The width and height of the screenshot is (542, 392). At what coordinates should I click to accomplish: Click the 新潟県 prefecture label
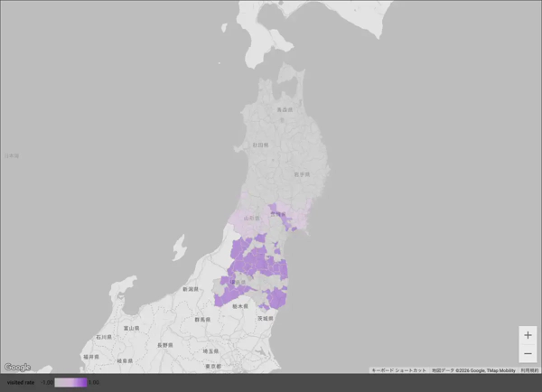191,289
